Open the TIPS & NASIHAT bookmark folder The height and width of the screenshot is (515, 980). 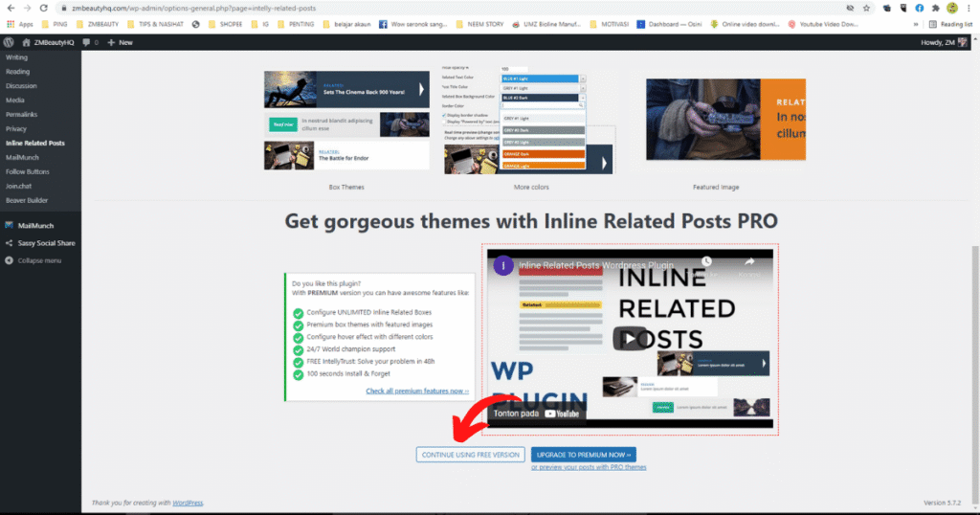(x=155, y=24)
